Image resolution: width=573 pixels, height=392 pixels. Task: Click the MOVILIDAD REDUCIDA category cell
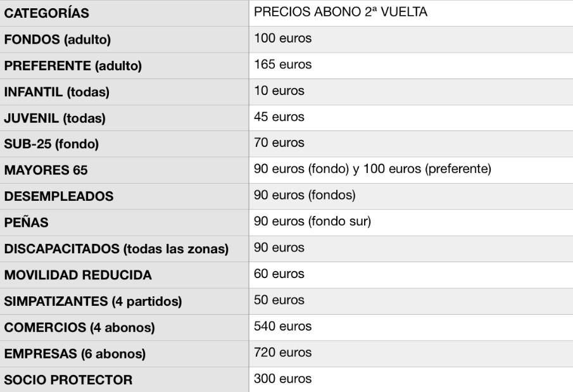pos(78,275)
